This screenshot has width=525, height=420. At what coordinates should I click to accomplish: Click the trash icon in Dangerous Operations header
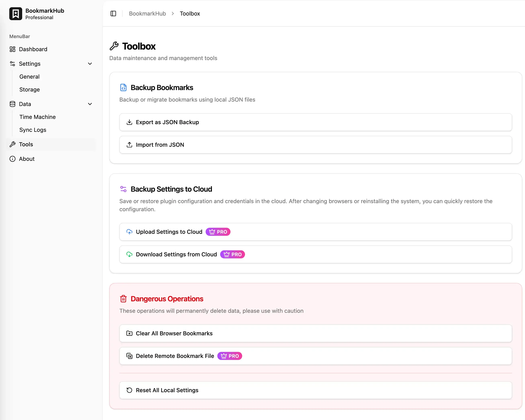[123, 298]
